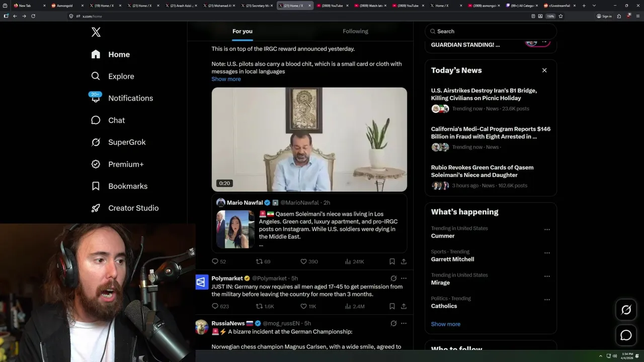Screen dimensions: 644x362
Task: Repost the Polymarket post with 1.6K reposts
Action: (265, 306)
